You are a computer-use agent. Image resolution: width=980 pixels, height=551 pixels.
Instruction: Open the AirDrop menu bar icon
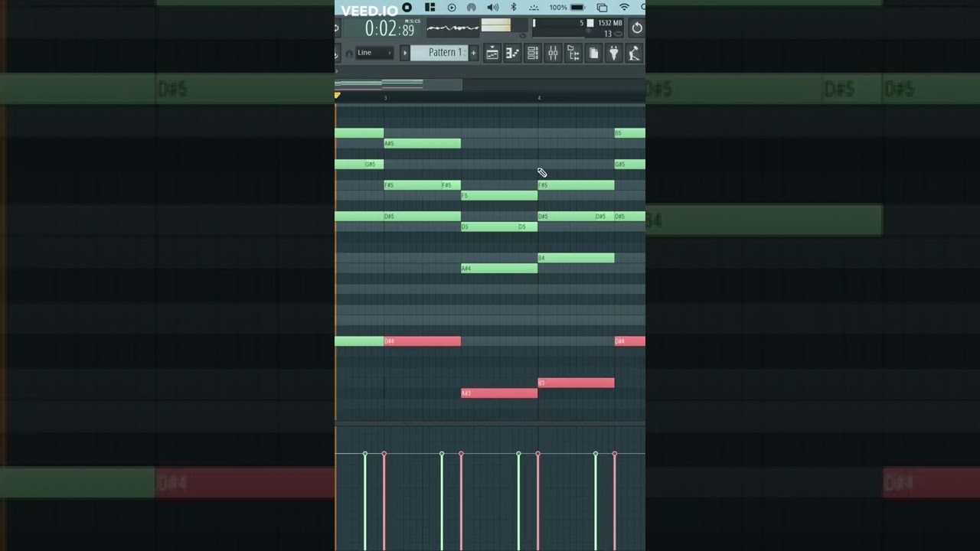pos(472,8)
